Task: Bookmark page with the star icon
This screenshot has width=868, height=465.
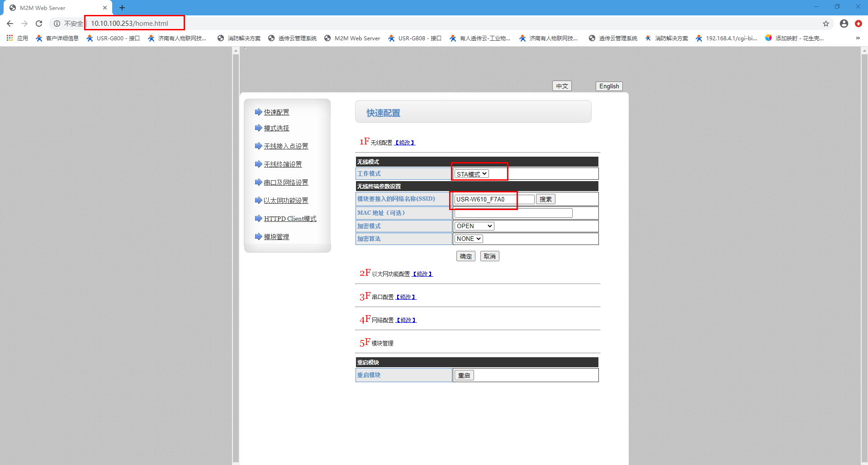Action: [825, 24]
